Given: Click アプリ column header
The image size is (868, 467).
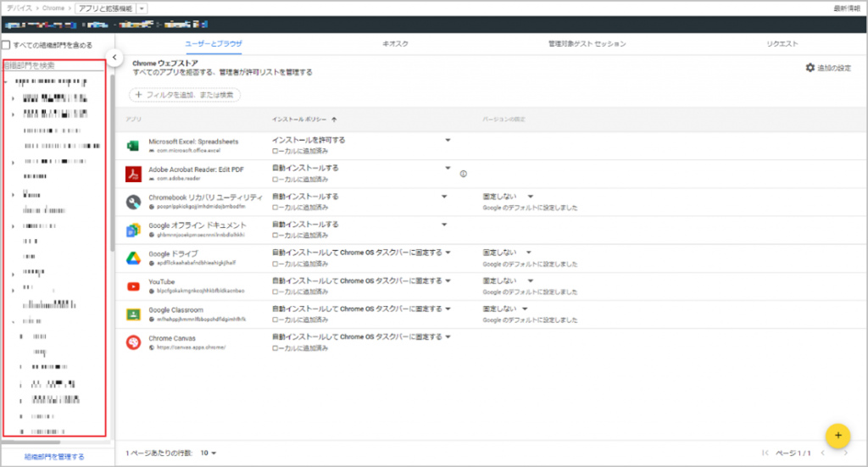Looking at the screenshot, I should point(133,120).
